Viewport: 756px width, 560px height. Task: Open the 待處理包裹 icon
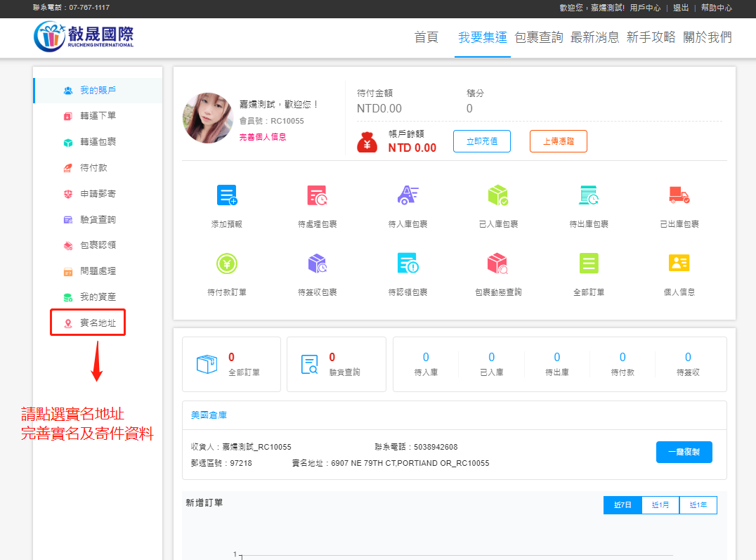[x=317, y=195]
